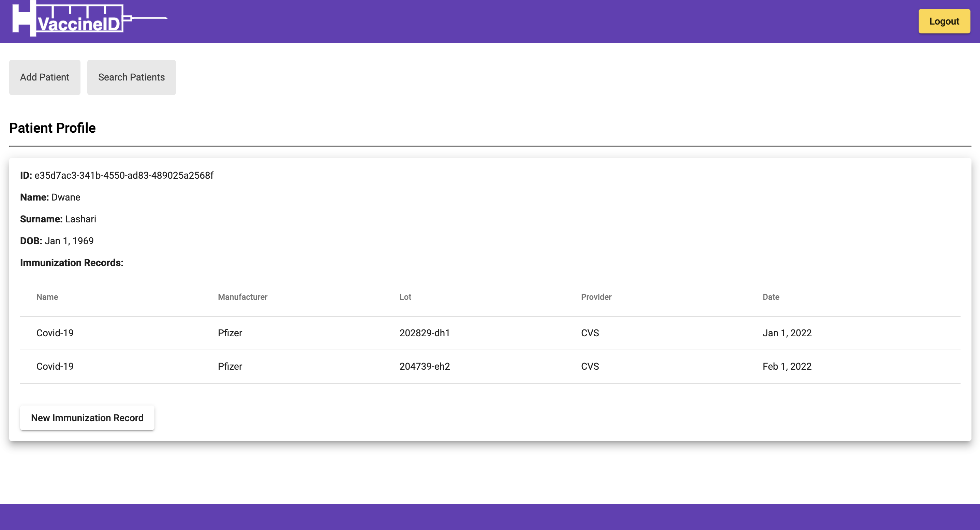The height and width of the screenshot is (530, 980).
Task: Click the Feb 1, 2022 date cell
Action: click(x=787, y=366)
